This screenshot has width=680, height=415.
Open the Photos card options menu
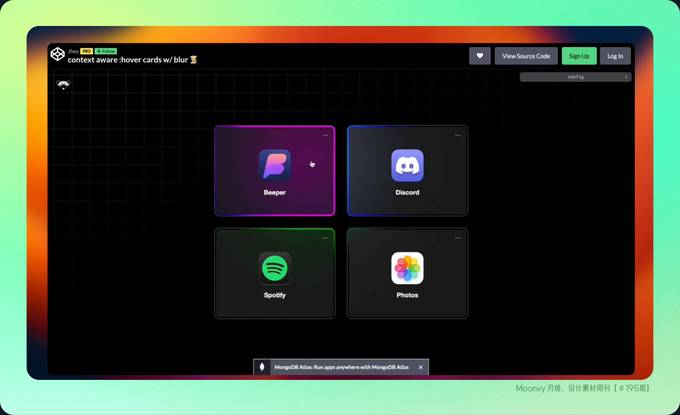click(x=458, y=238)
